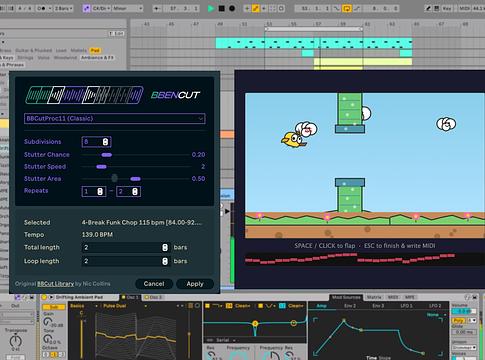The image size is (485, 360).
Task: Switch to the Osc 2 tab
Action: tap(153, 297)
